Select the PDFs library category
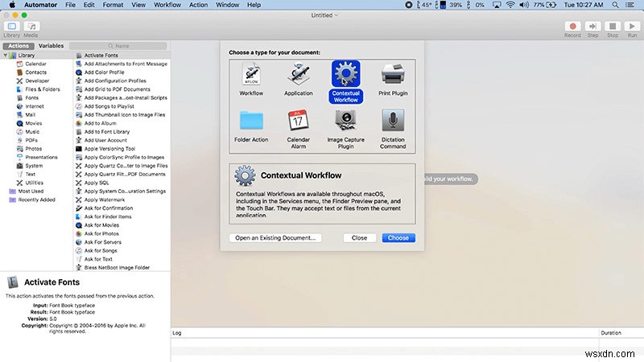The image size is (644, 362). pos(31,140)
